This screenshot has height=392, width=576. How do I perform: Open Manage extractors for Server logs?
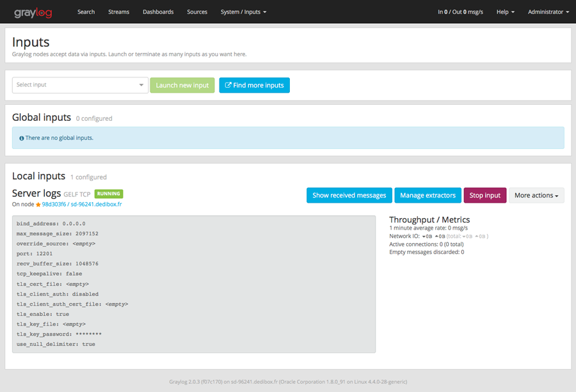(x=428, y=195)
